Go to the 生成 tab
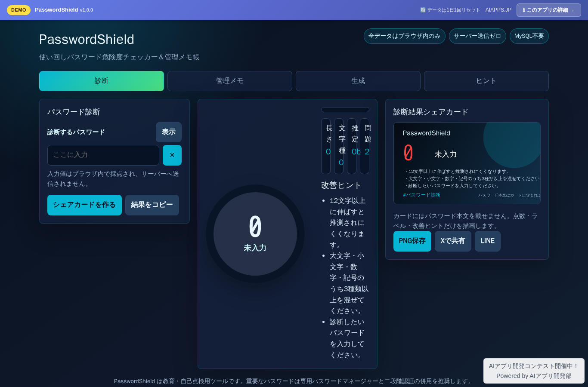Screen dimensions: 588x387 [358, 81]
